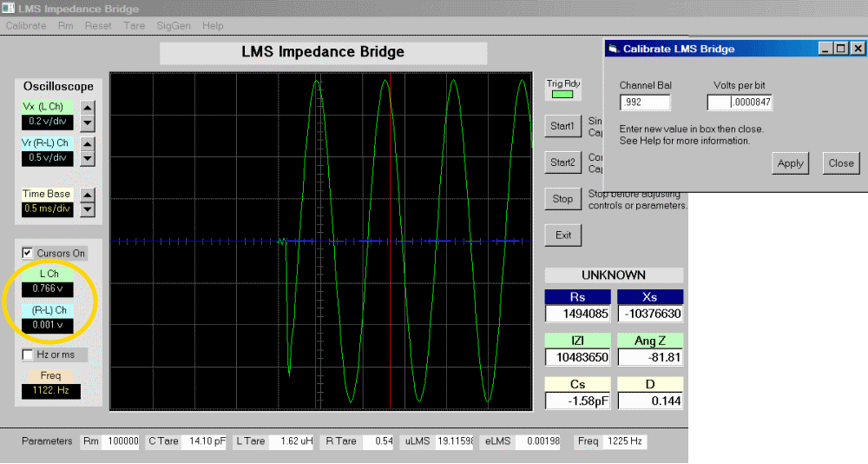Screen dimensions: 868x464
Task: Click the Time Base display 0.5 ms/div
Action: point(48,209)
